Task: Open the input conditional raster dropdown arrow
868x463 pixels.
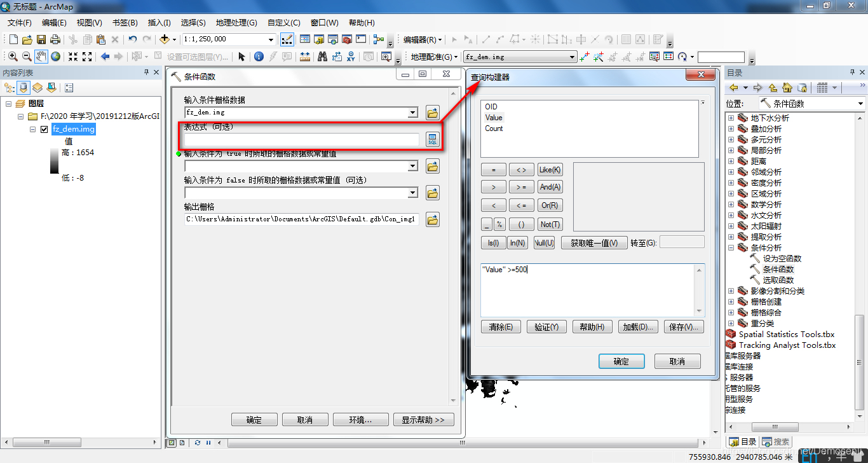Action: [413, 113]
